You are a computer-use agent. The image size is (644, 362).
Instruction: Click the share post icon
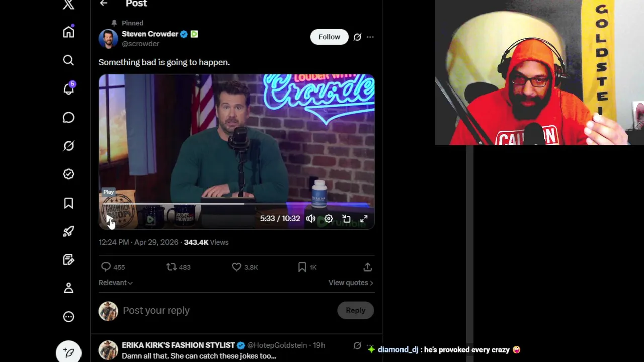[x=368, y=267]
